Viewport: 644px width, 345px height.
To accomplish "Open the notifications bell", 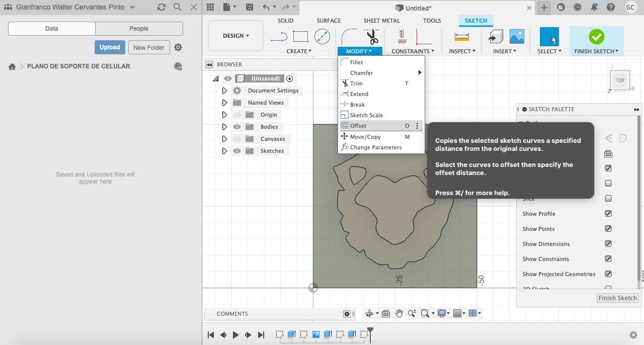I will [x=594, y=8].
